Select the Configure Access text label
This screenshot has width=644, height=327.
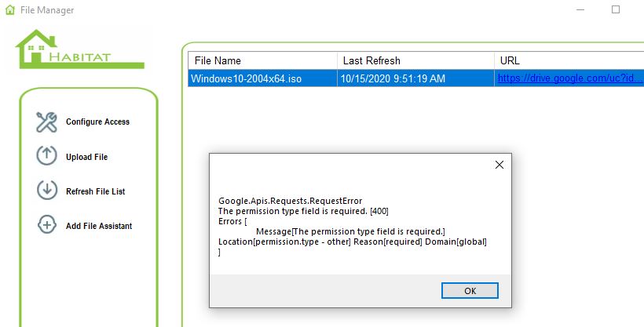click(x=97, y=122)
